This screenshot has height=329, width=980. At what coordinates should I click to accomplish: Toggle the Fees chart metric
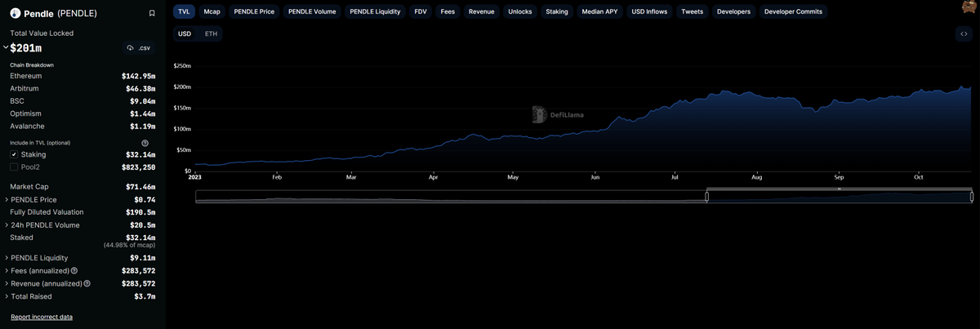(448, 11)
